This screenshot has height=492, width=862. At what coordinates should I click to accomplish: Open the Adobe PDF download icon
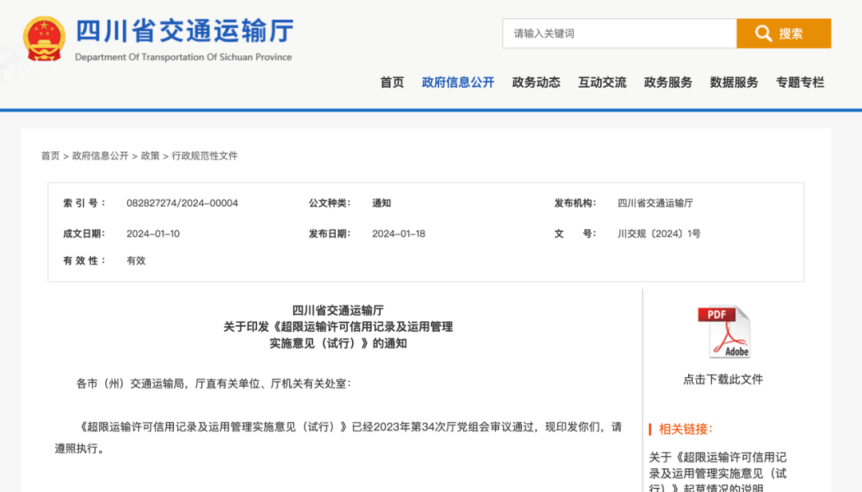pyautogui.click(x=723, y=331)
